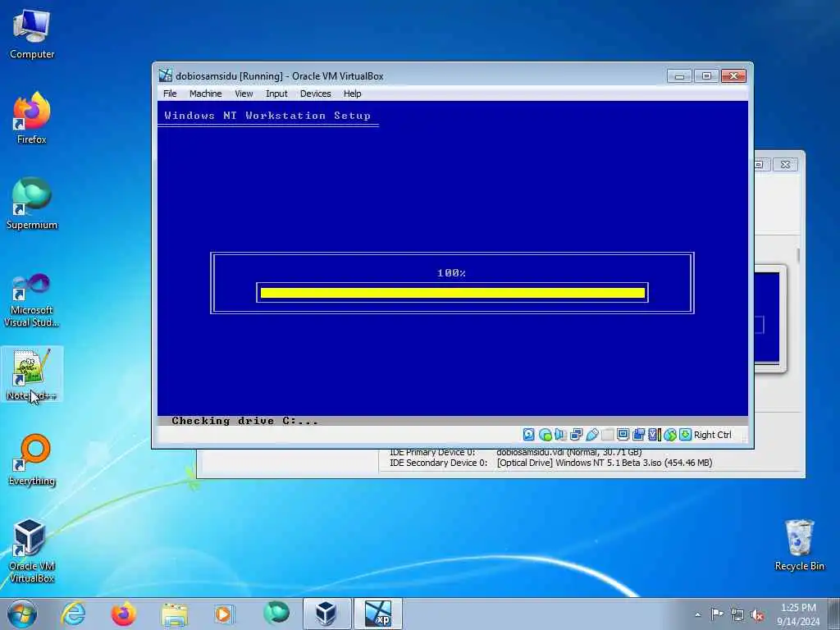The image size is (840, 630).
Task: Click the display settings indicator in VirtualBox status bar
Action: point(623,435)
